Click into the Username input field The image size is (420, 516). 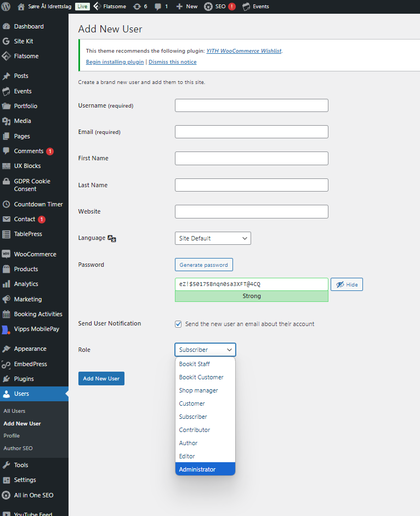(252, 105)
